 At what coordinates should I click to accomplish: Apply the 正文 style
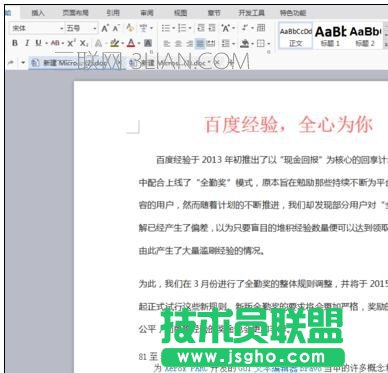pyautogui.click(x=296, y=36)
